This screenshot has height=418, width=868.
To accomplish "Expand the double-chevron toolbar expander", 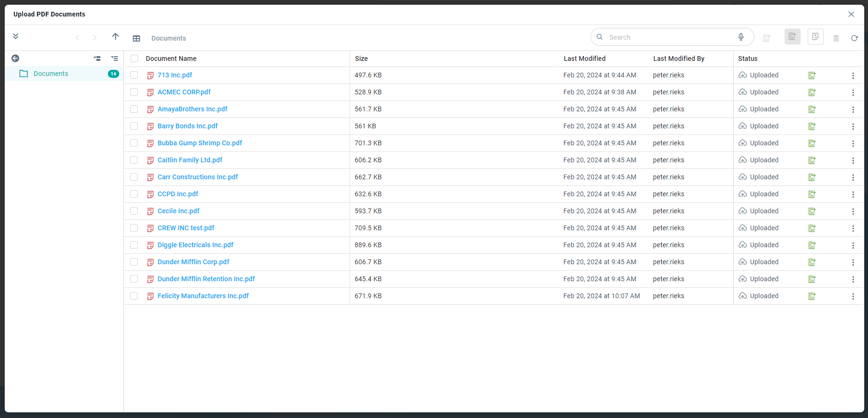I will pos(16,36).
